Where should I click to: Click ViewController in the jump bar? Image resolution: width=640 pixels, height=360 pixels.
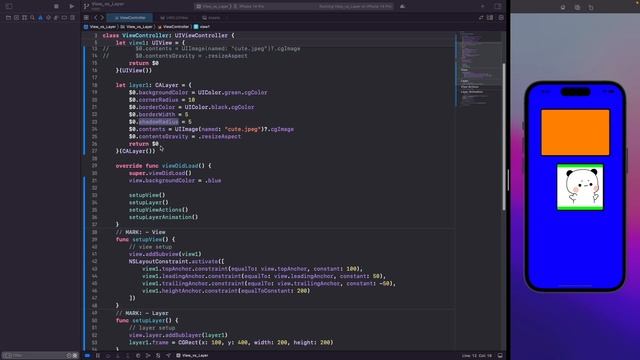coord(173,27)
